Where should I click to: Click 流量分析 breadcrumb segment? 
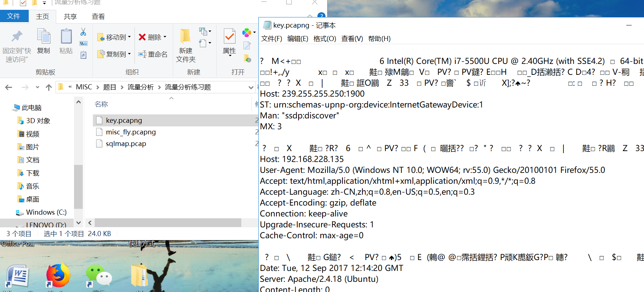coord(141,87)
